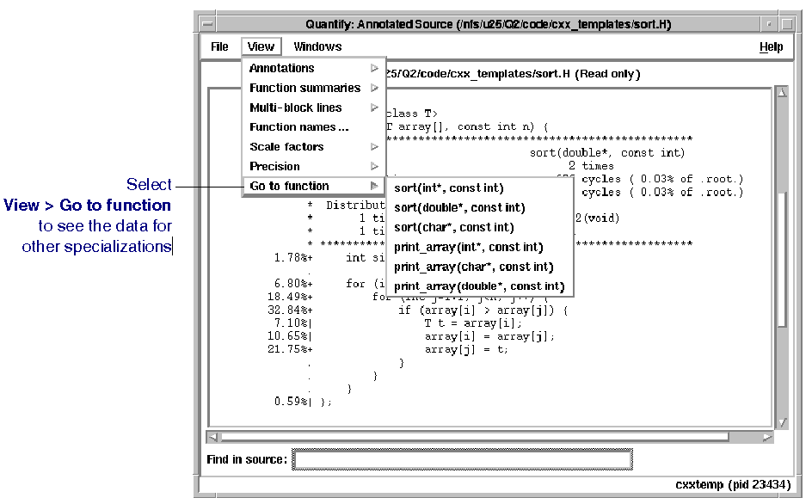Open the File menu
Screen dimensions: 812x504
(x=219, y=46)
